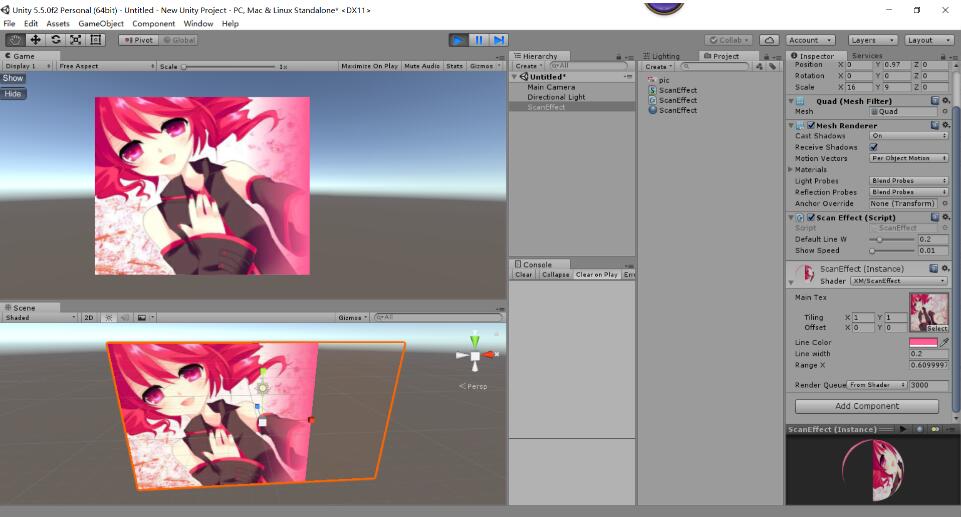The width and height of the screenshot is (961, 517).
Task: Open Scan Effect Script gear menu
Action: click(x=946, y=217)
